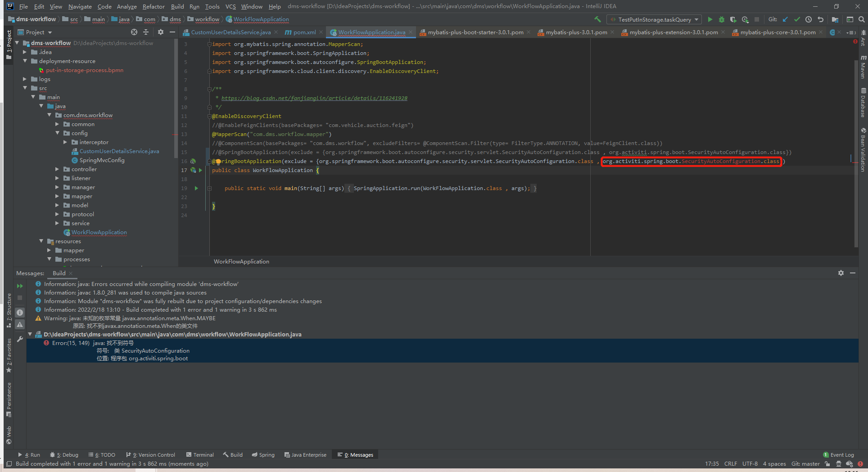Run the application with the green play icon
This screenshot has height=472, width=868.
[710, 19]
